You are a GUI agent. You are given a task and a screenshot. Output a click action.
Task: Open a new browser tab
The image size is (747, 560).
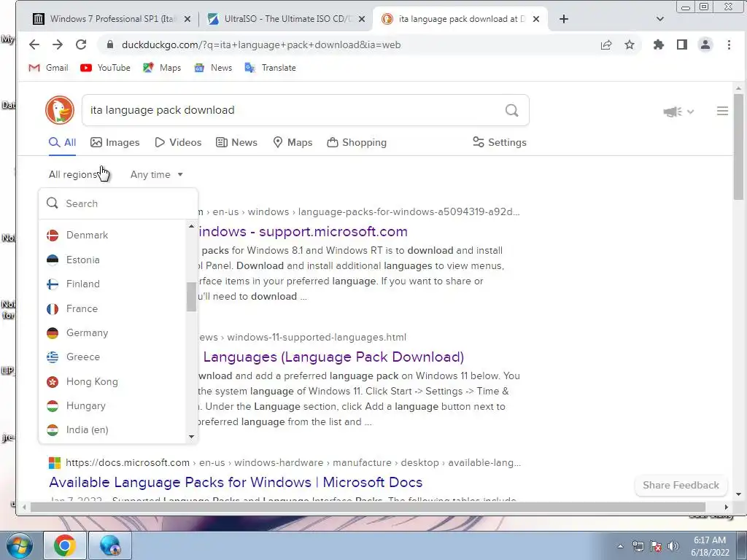pyautogui.click(x=564, y=19)
